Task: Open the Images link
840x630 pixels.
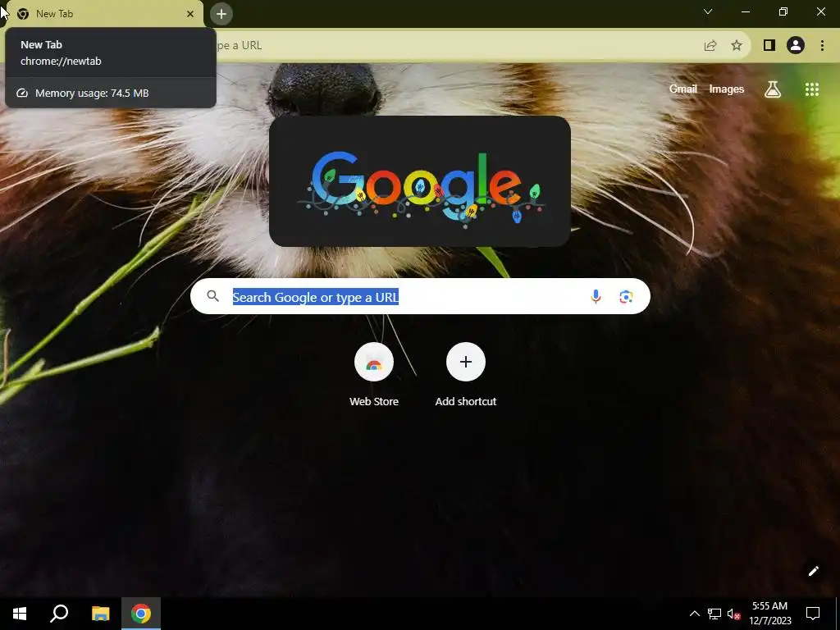Action: point(727,89)
